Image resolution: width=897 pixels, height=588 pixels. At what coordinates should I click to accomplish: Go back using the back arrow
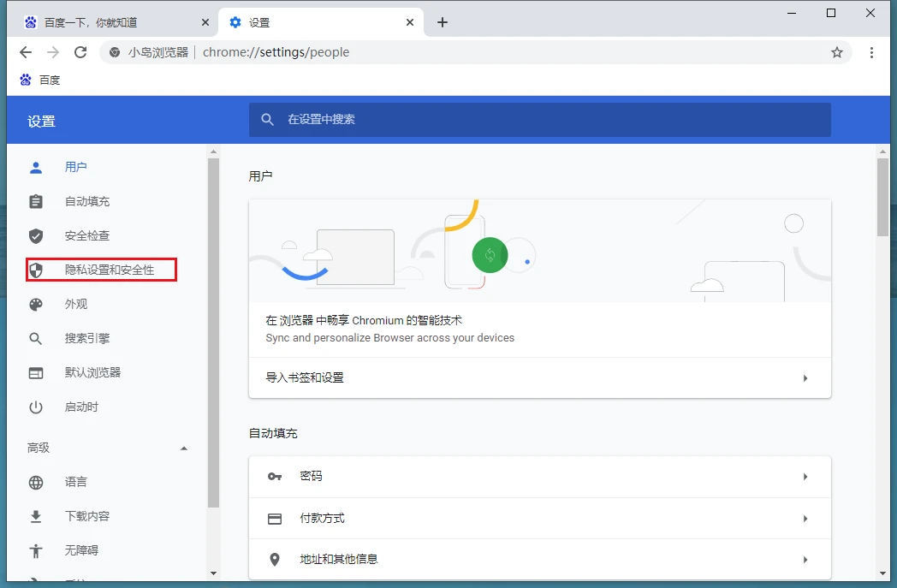pos(26,52)
